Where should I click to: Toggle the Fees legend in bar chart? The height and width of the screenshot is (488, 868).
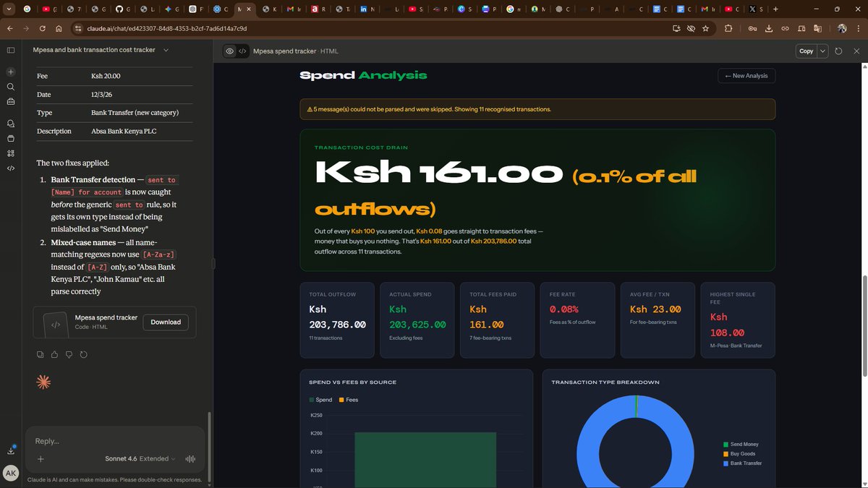click(x=349, y=400)
